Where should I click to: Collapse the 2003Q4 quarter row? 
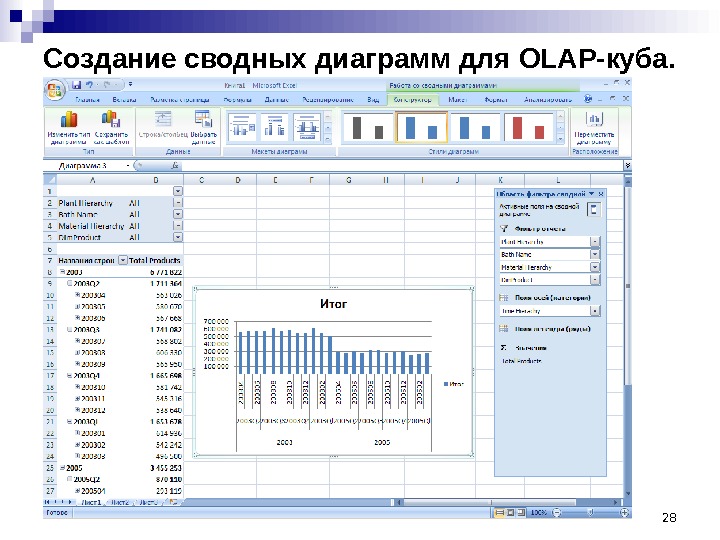point(70,376)
